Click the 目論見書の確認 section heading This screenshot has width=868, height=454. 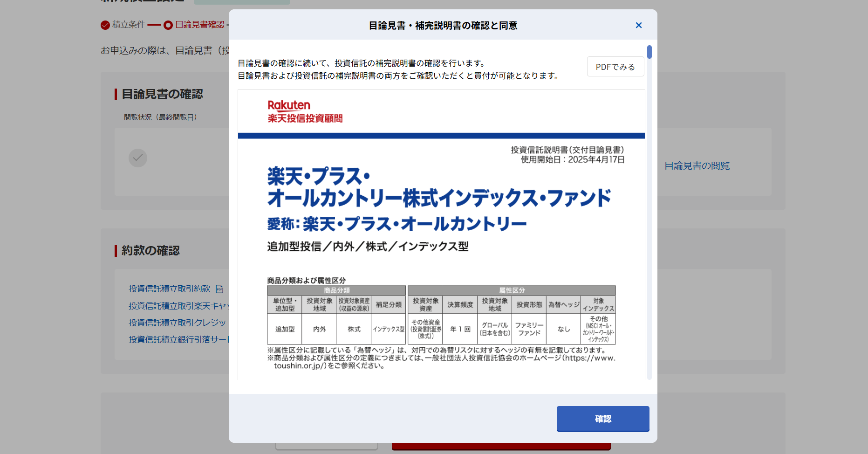click(x=162, y=94)
